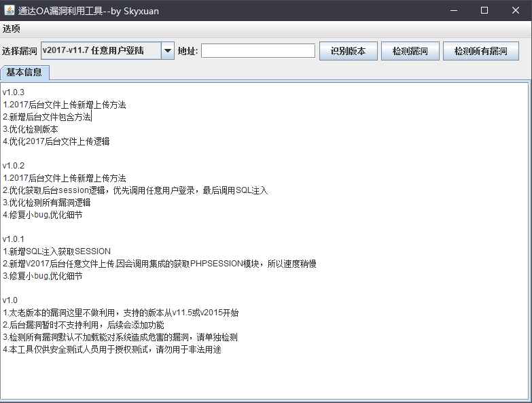Switch to the 基本信息 tab

click(24, 72)
